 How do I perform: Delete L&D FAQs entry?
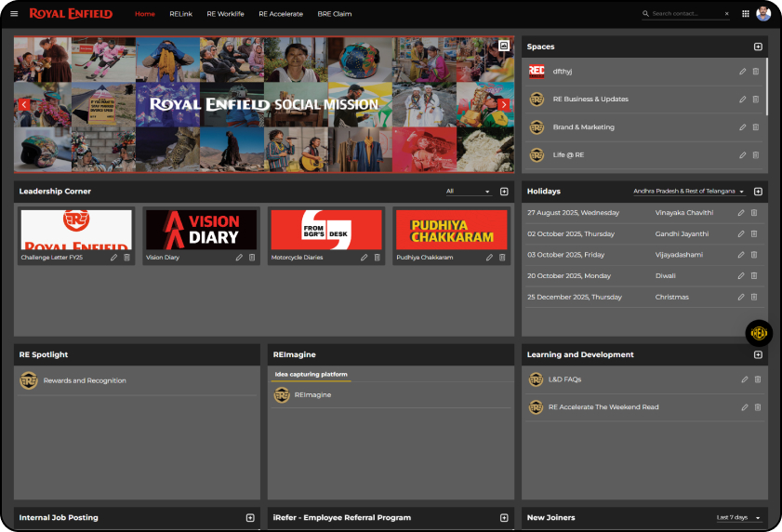758,379
